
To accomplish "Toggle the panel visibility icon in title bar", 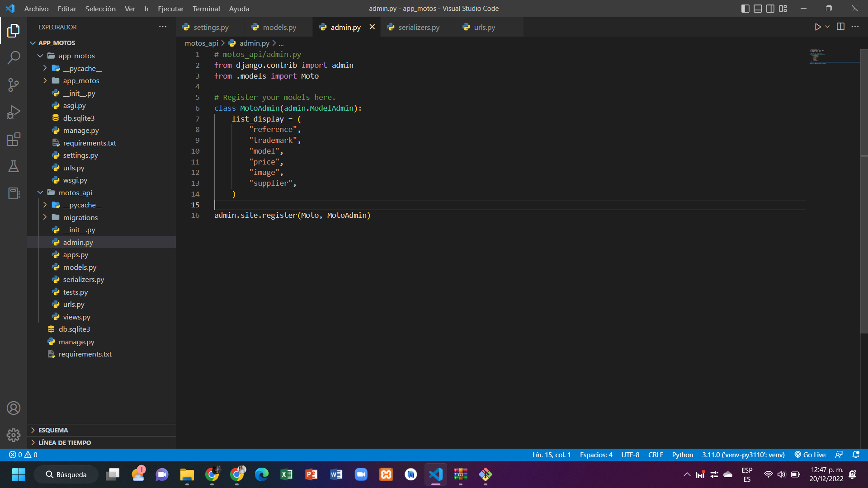I will (x=757, y=8).
